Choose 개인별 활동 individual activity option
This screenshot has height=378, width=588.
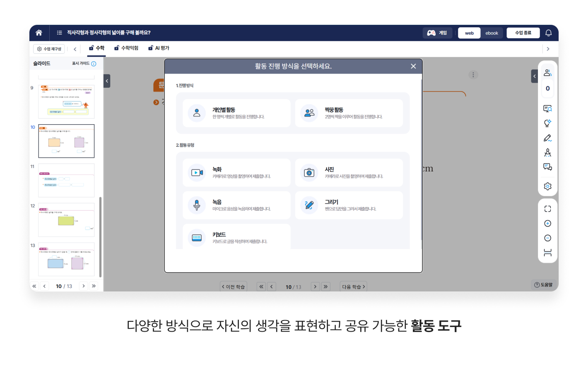pos(236,113)
